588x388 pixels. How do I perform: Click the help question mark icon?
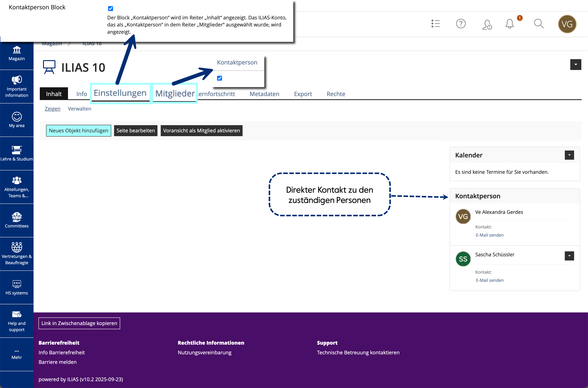click(461, 24)
